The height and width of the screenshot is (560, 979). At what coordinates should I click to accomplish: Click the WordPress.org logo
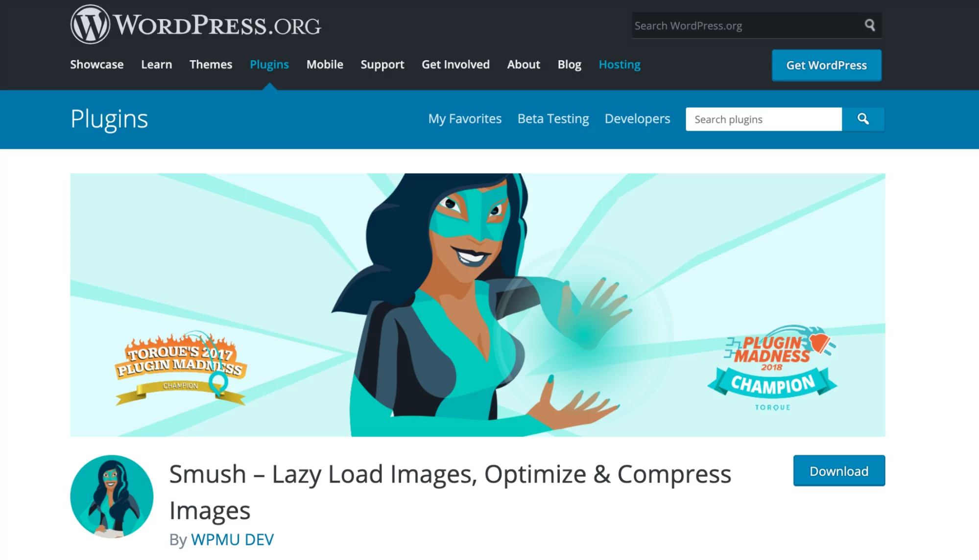196,24
